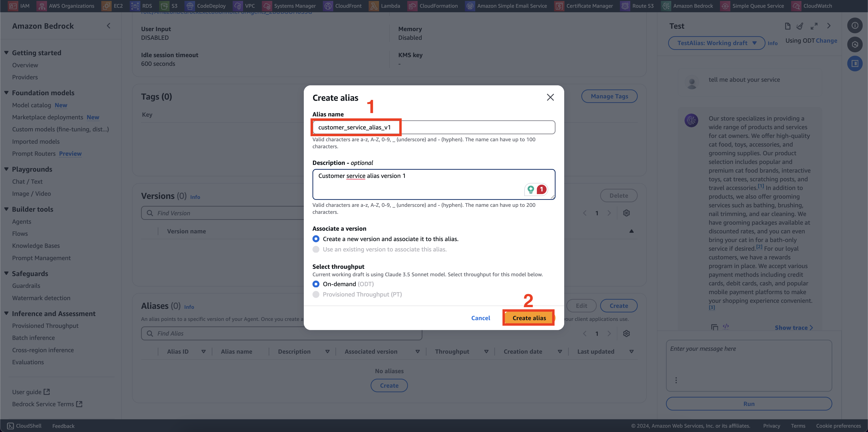Click the Certificate Manager icon
The width and height of the screenshot is (868, 432).
(559, 6)
